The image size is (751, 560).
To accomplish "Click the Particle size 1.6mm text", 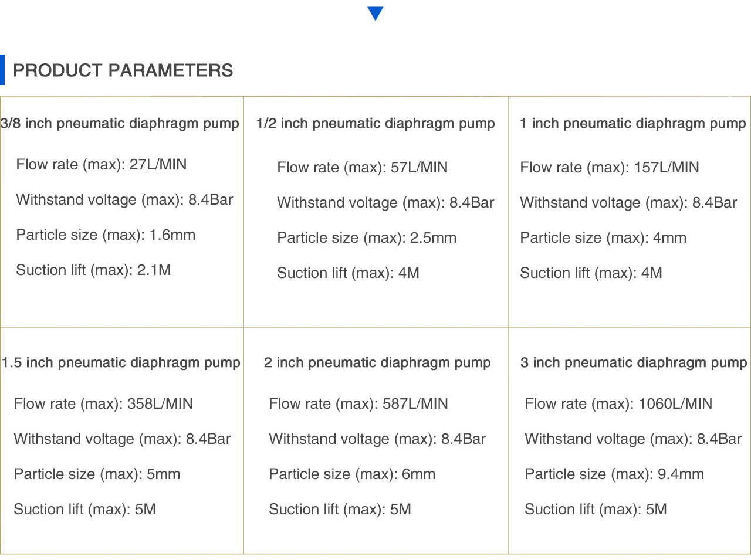I will pos(106,235).
